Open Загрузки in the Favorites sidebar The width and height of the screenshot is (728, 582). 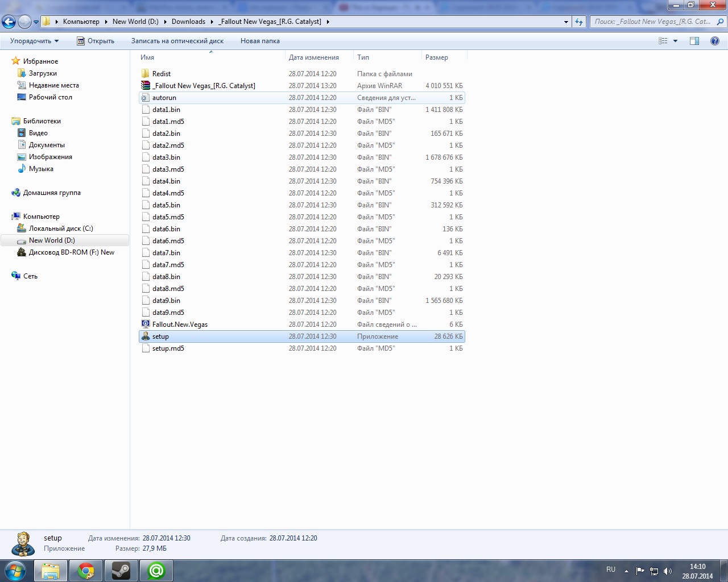43,73
